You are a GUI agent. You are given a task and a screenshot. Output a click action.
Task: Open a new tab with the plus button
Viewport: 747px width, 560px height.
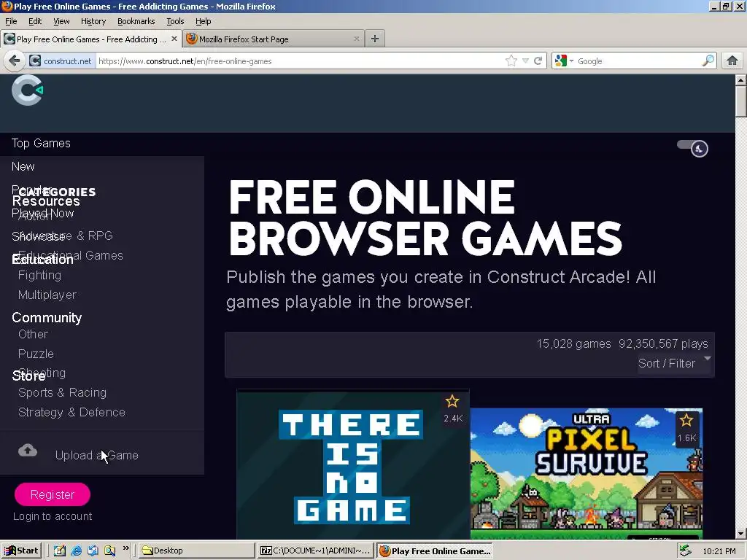375,39
